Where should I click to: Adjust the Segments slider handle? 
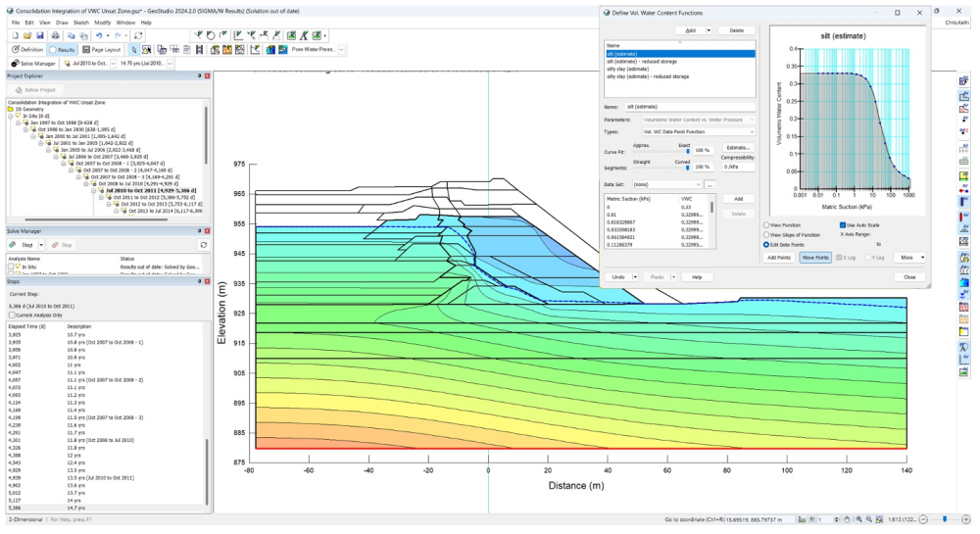point(688,168)
